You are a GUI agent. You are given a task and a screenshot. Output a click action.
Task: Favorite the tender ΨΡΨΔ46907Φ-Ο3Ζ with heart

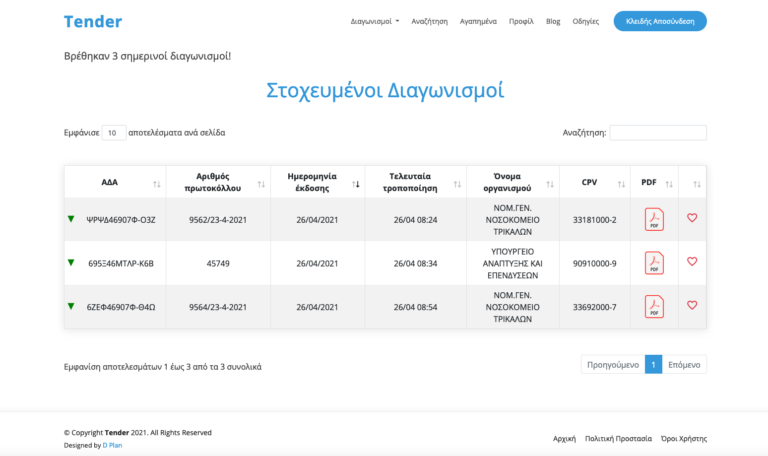[x=692, y=218]
